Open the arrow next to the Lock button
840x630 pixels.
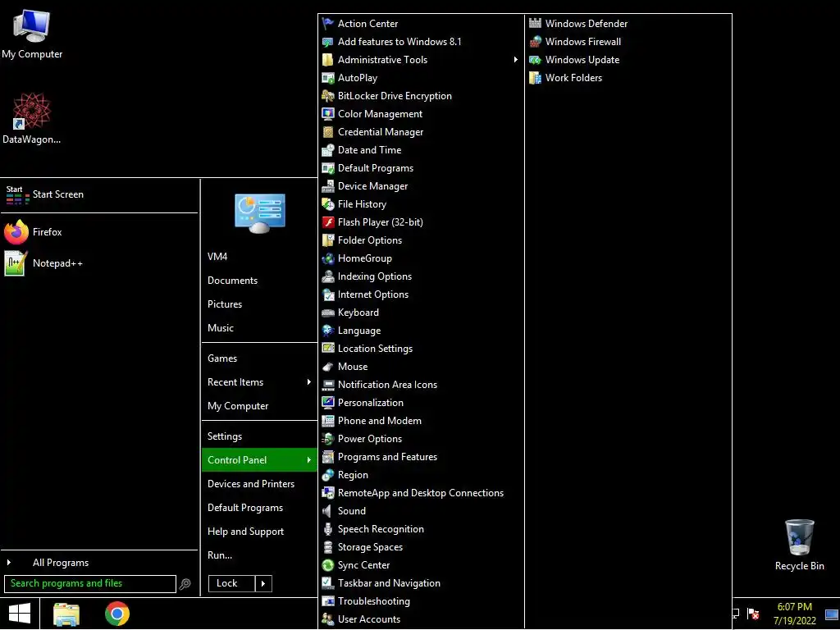(263, 583)
